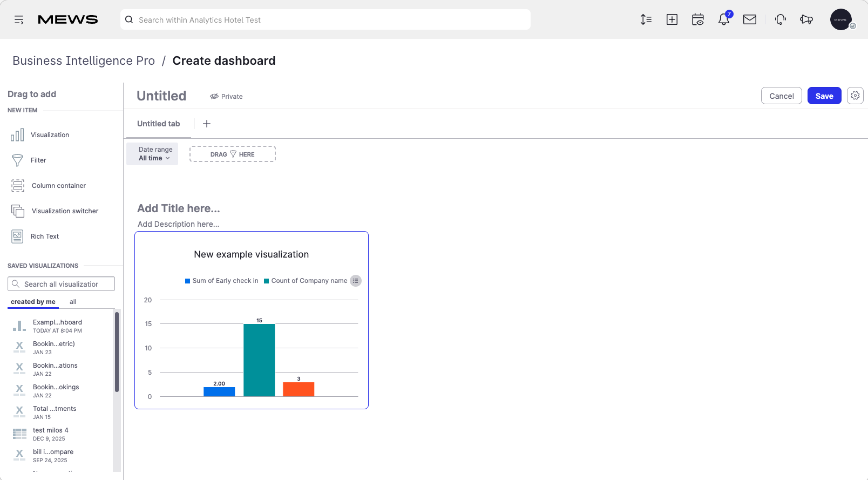Toggle Count of Company name legend
Screen dimensions: 868x480
[306, 281]
